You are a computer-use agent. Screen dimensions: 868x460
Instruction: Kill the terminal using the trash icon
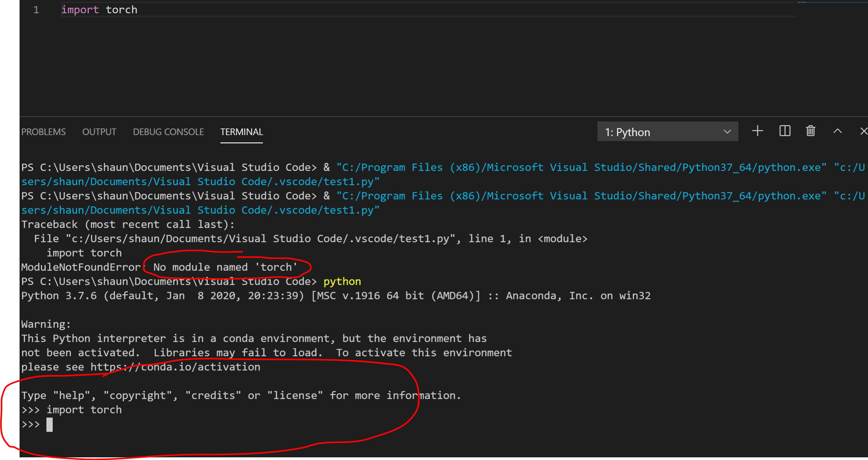click(810, 131)
